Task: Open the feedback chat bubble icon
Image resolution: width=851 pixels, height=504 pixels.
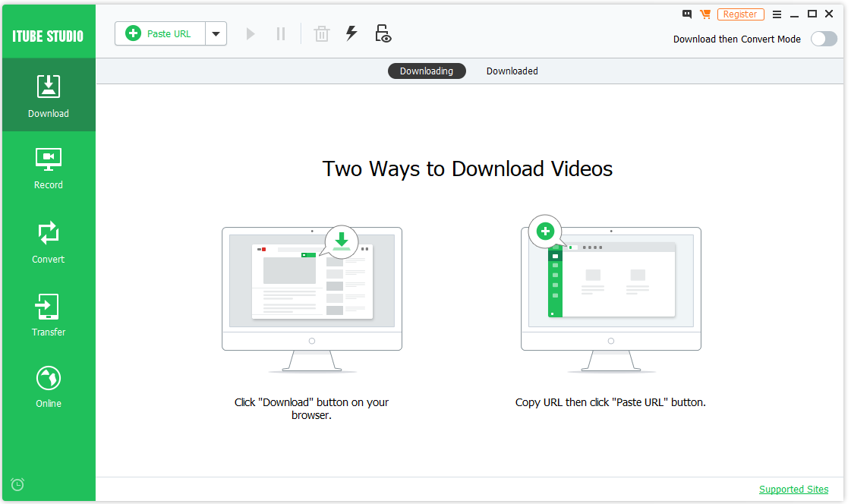Action: (x=687, y=14)
